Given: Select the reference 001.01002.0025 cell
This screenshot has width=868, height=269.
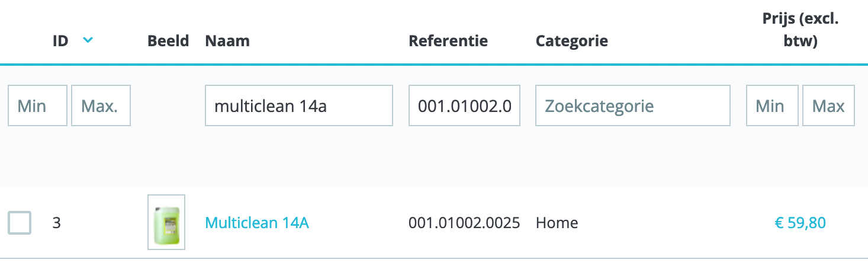Looking at the screenshot, I should (464, 223).
